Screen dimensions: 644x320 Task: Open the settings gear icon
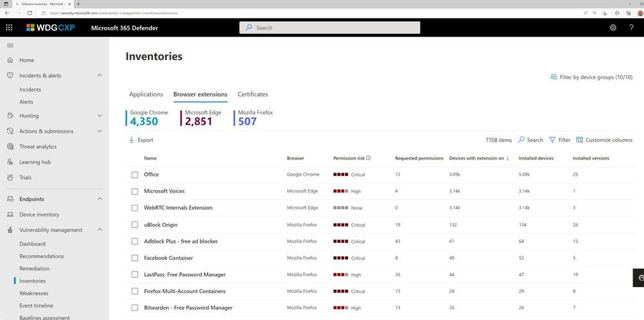(x=613, y=28)
